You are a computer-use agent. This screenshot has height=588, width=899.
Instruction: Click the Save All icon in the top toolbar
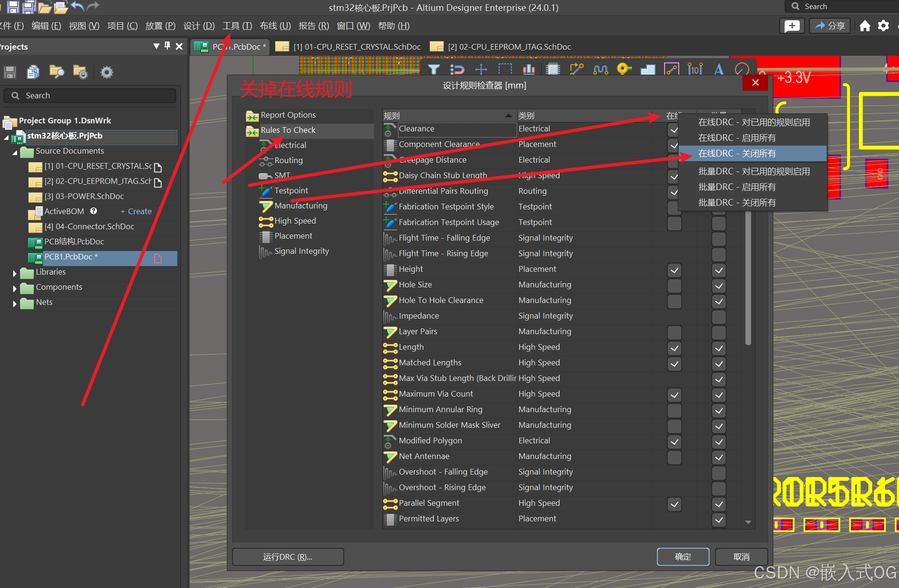29,7
